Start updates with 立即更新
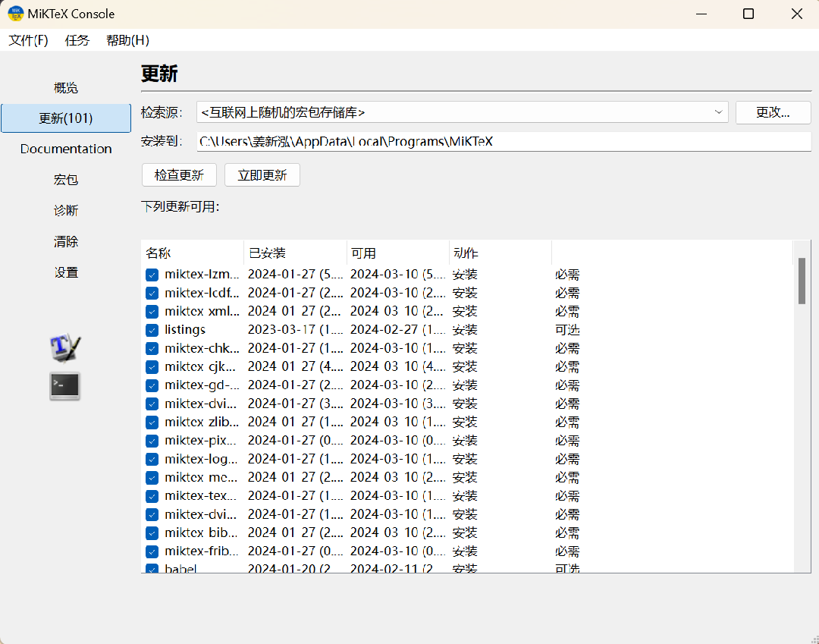The image size is (819, 644). [262, 174]
